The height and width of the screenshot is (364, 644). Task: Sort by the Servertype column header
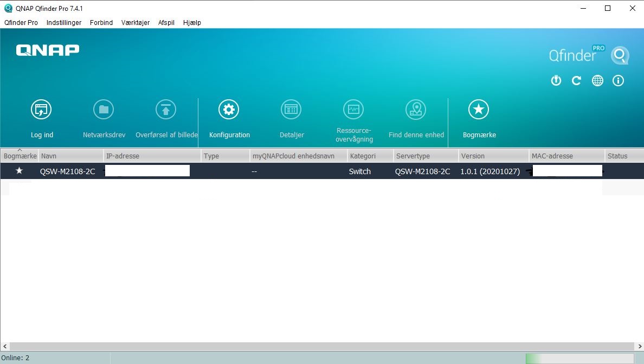coord(426,156)
